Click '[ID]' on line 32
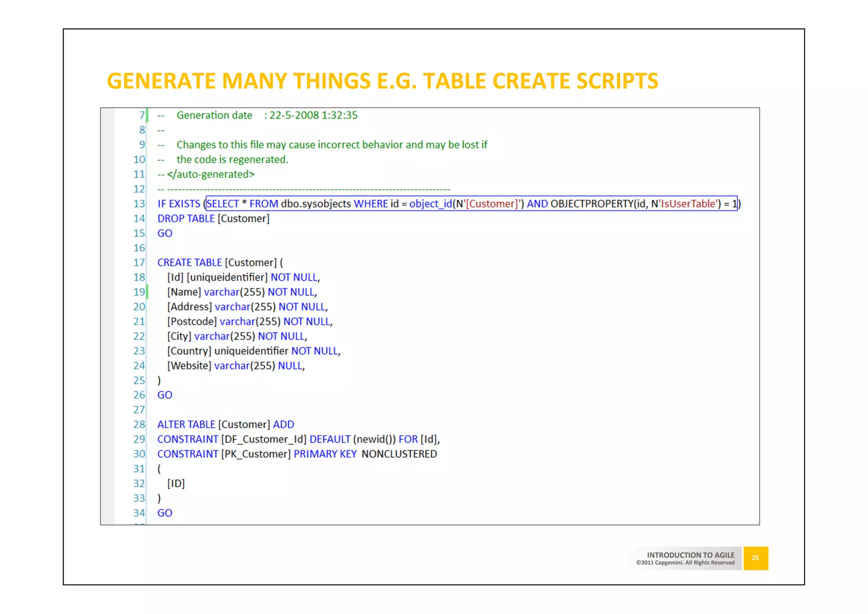The image size is (868, 614). (x=176, y=484)
